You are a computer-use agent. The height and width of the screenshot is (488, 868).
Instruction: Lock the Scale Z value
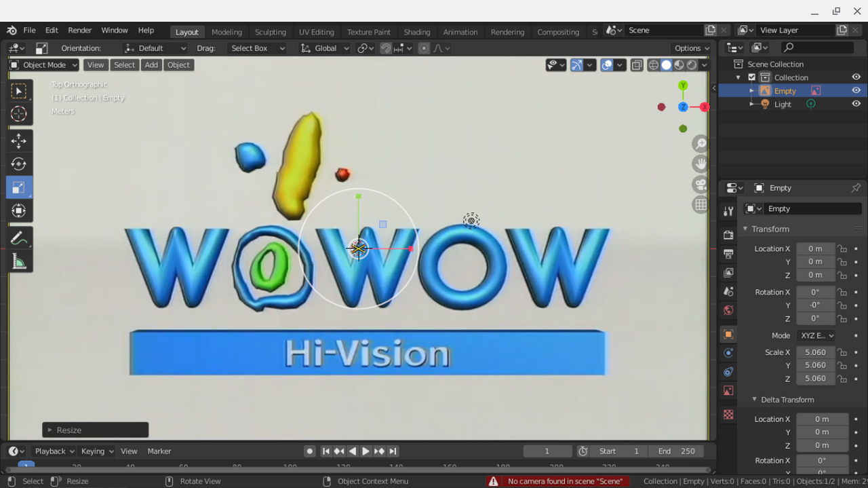coord(842,379)
